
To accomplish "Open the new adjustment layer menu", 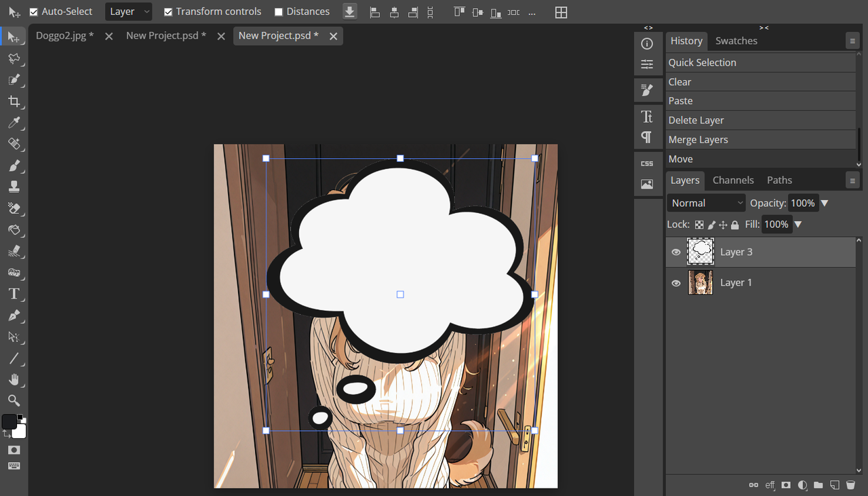I will (x=802, y=485).
